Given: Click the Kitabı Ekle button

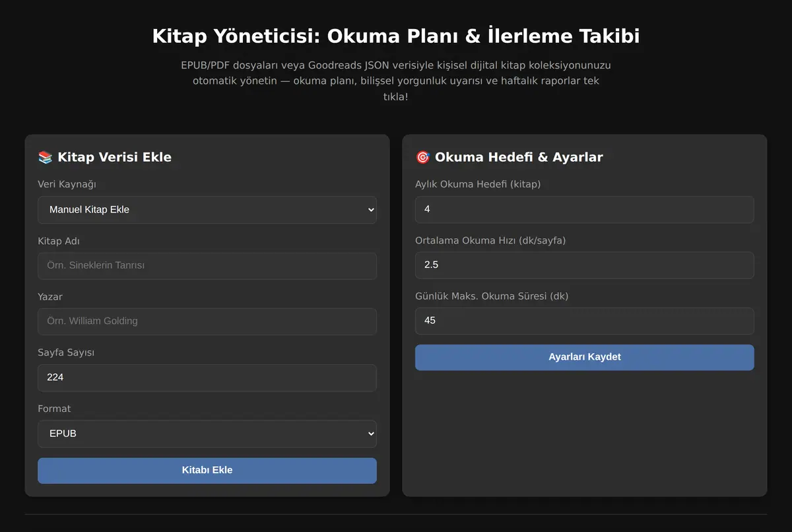Looking at the screenshot, I should [207, 471].
